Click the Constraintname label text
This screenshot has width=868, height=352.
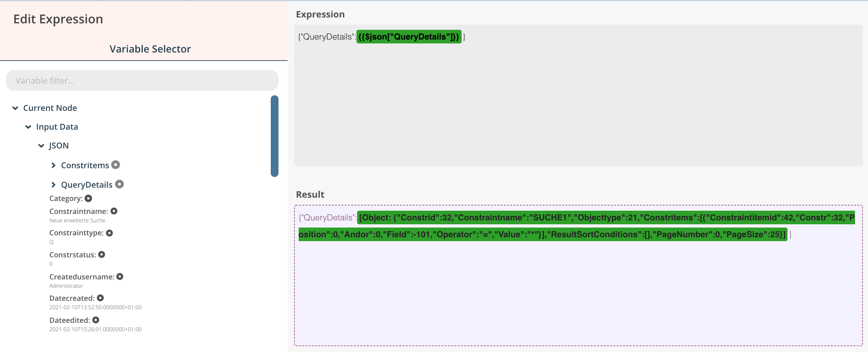(x=79, y=211)
